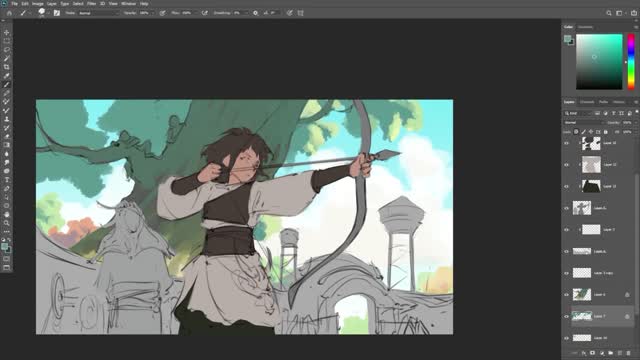
Task: Toggle lock all button in Layers panel
Action: pos(606,132)
